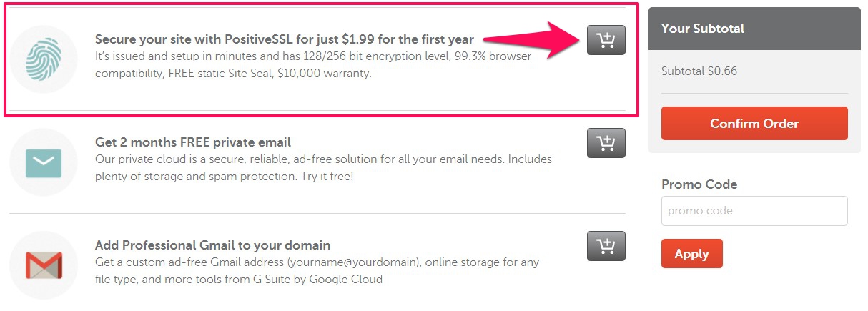Click the private cloud email description text
Image resolution: width=868 pixels, height=311 pixels.
point(323,167)
